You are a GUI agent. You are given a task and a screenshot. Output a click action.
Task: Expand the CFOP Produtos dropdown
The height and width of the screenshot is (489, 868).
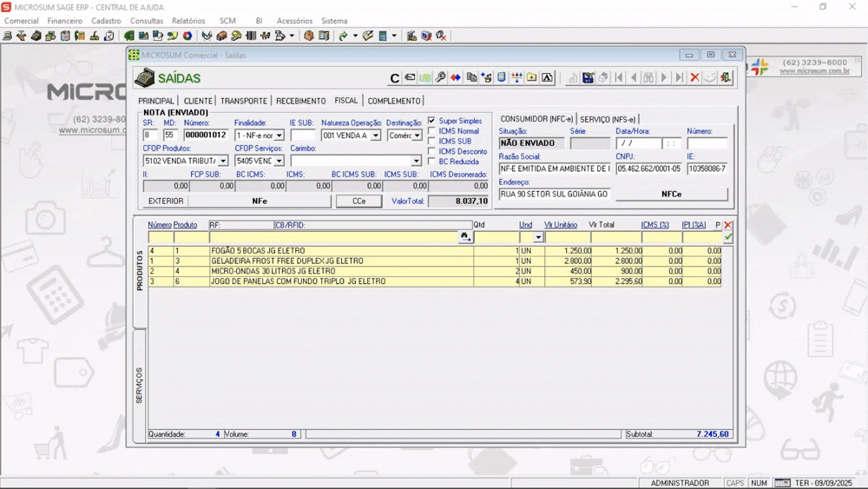(x=223, y=161)
